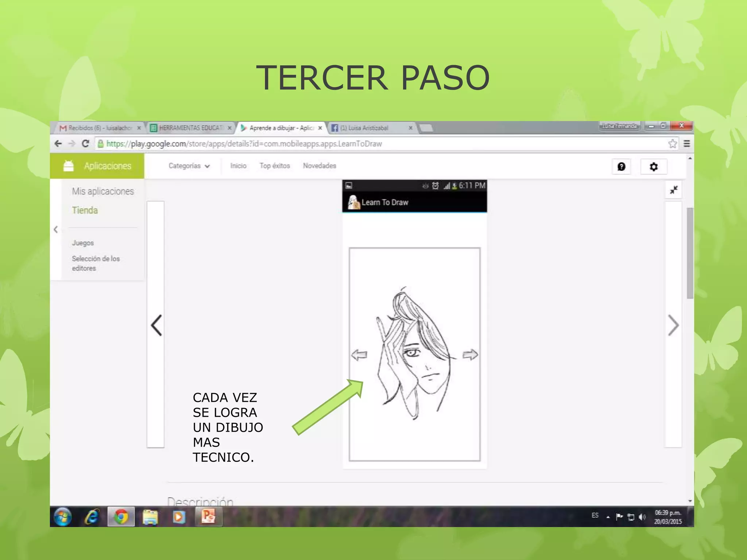This screenshot has height=560, width=747.
Task: Open the Novedades section
Action: coord(320,166)
